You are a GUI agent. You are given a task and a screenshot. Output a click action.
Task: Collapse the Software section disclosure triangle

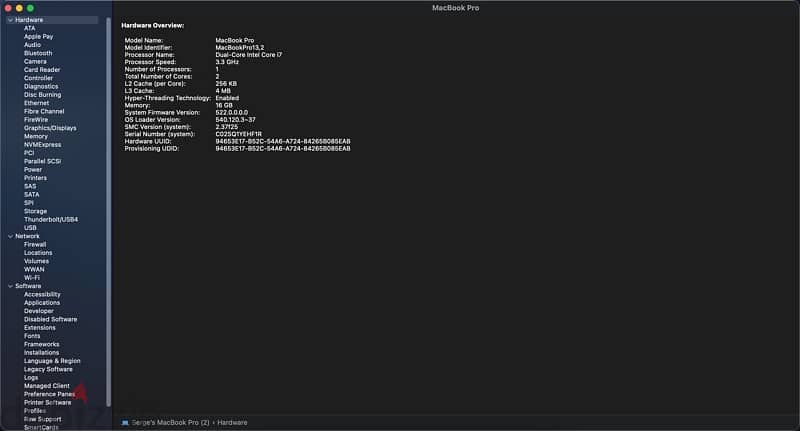[9, 286]
